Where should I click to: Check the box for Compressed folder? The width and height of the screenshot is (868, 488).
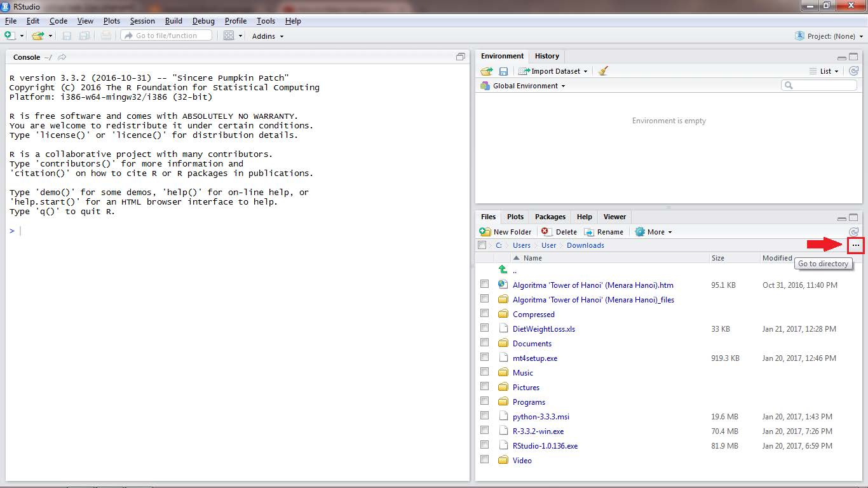[485, 313]
